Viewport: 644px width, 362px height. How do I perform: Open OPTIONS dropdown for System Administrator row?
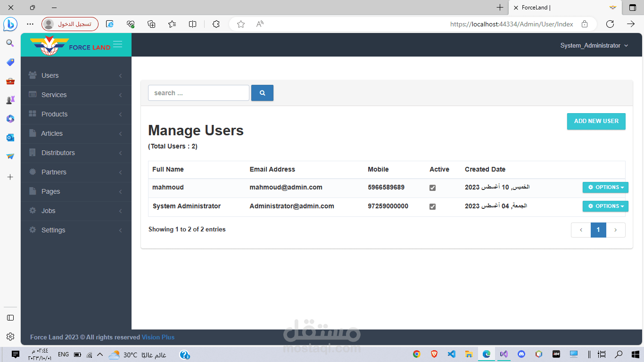(605, 206)
